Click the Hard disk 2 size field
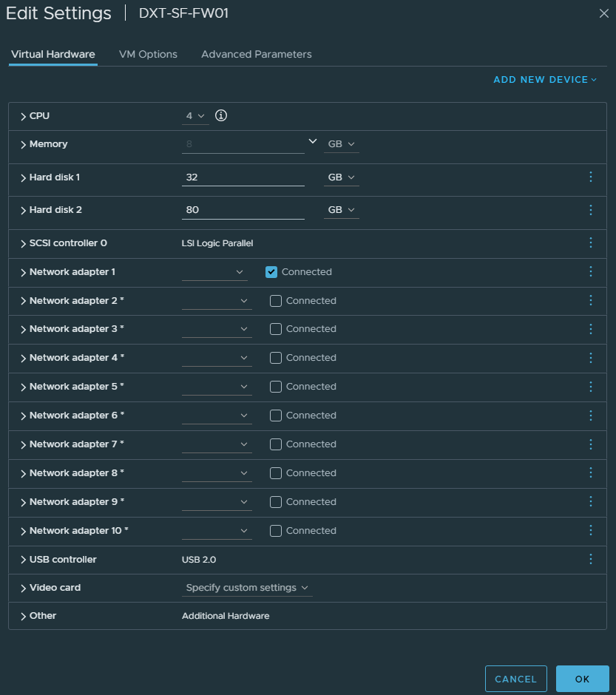This screenshot has width=616, height=695. [243, 210]
